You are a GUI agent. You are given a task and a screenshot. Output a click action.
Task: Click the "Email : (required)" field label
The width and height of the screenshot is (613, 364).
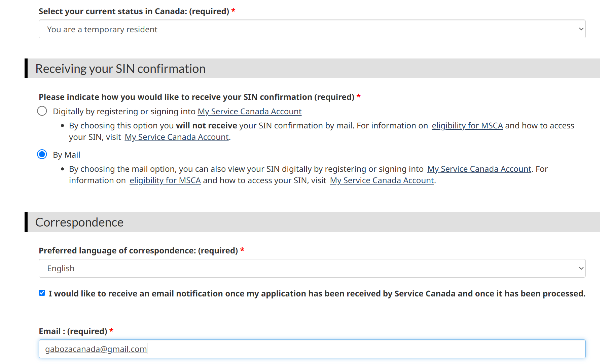[73, 331]
